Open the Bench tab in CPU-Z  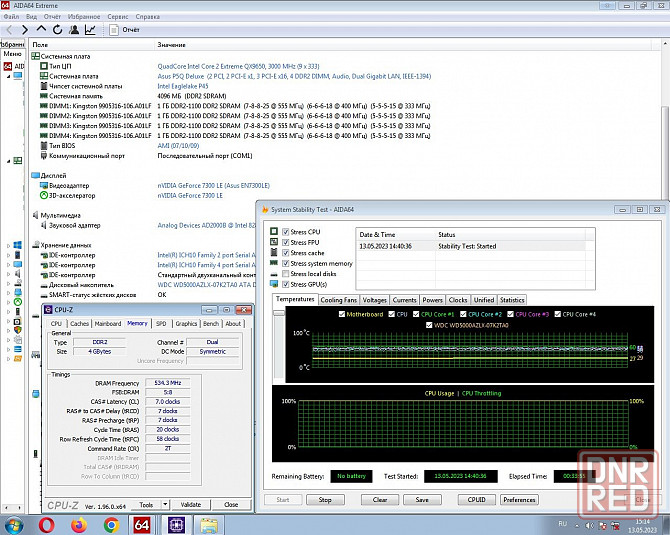click(x=211, y=323)
